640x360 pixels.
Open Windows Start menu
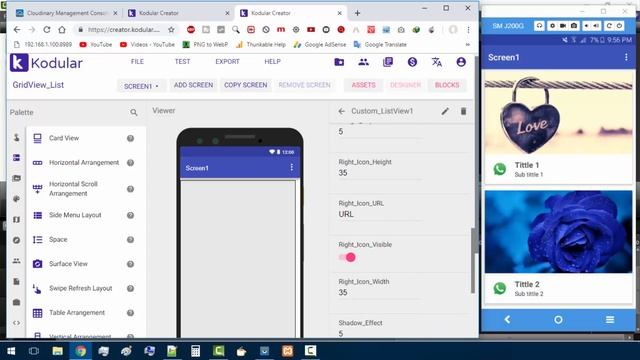tap(11, 351)
